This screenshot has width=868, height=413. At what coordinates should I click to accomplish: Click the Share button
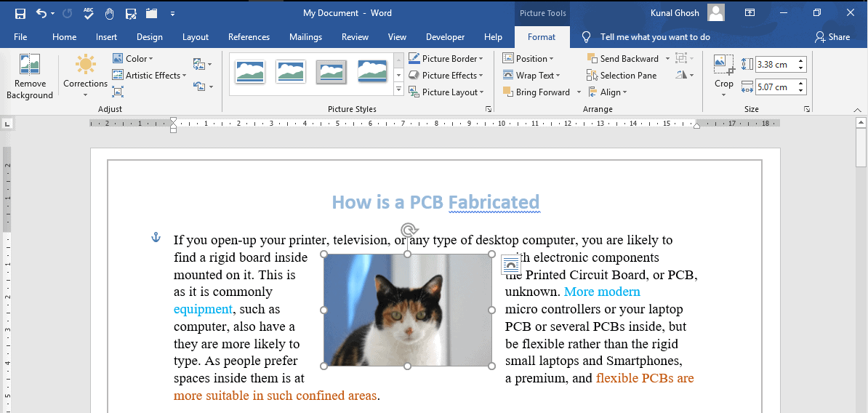(x=832, y=37)
